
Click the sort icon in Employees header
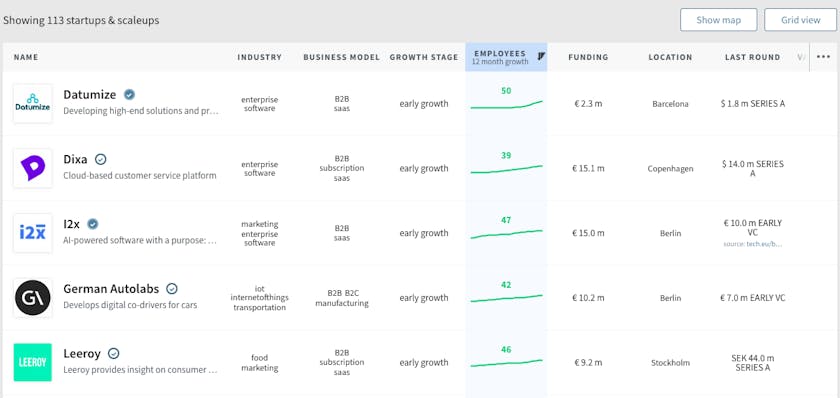pyautogui.click(x=541, y=56)
